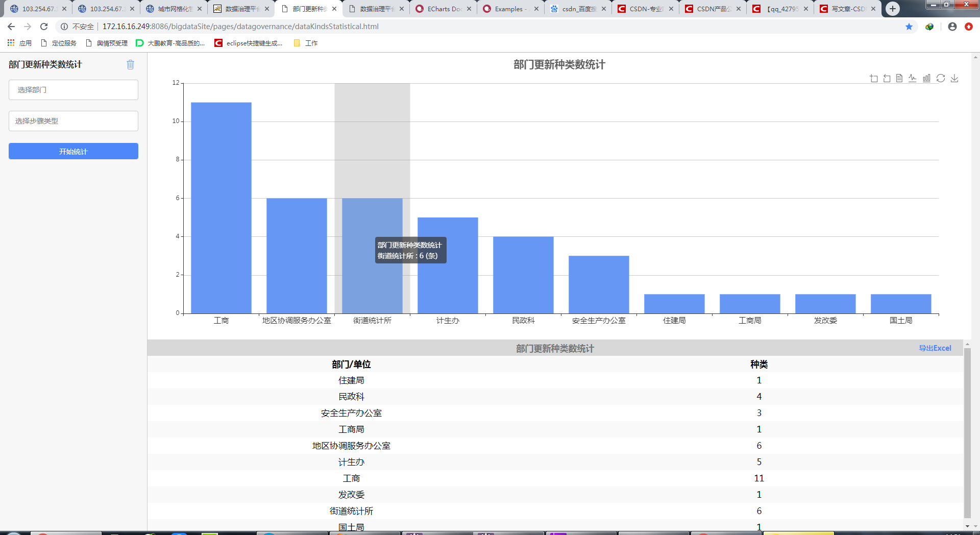
Task: Click the trash icon beside 部门更新种类数统计
Action: [x=130, y=64]
